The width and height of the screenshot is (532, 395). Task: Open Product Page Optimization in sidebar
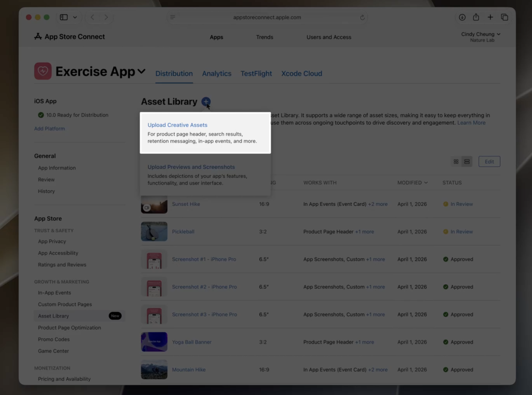(70, 327)
